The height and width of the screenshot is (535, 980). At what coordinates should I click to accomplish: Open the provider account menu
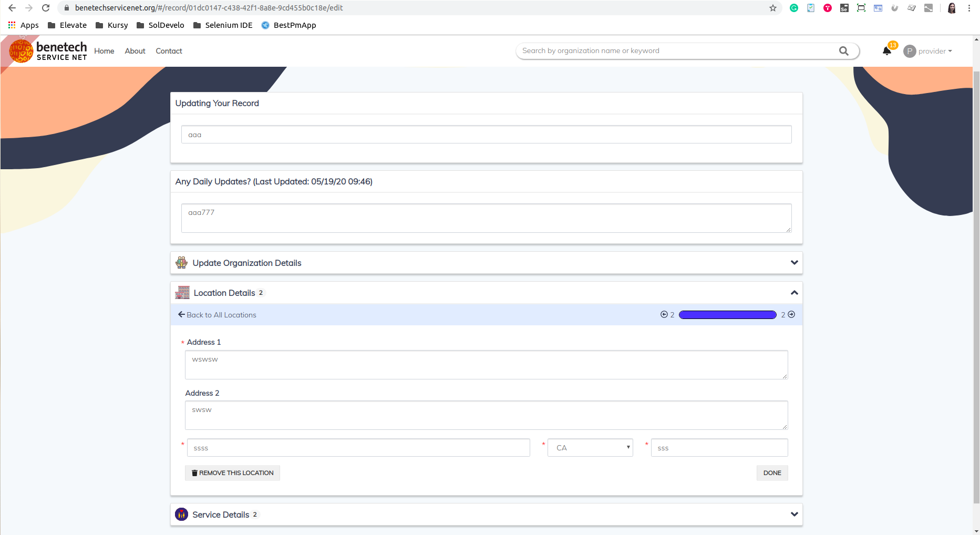(x=928, y=51)
